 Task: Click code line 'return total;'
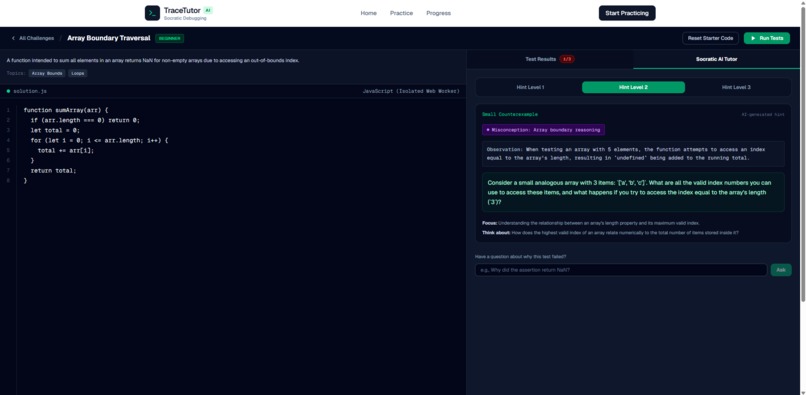[x=53, y=170]
